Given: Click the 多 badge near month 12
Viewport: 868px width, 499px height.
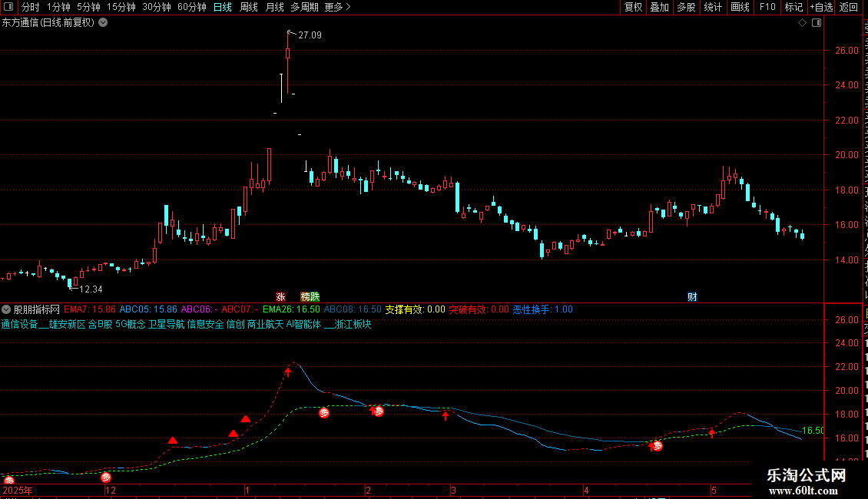Looking at the screenshot, I should 106,477.
